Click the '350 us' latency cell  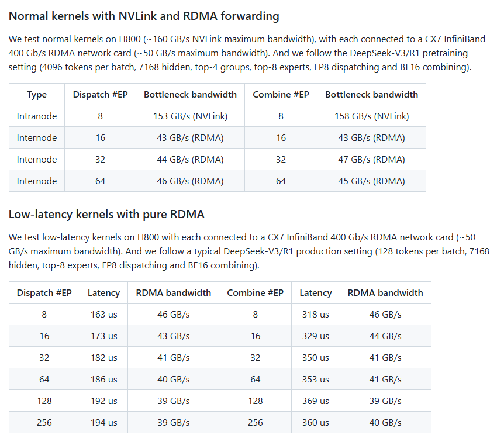point(316,358)
